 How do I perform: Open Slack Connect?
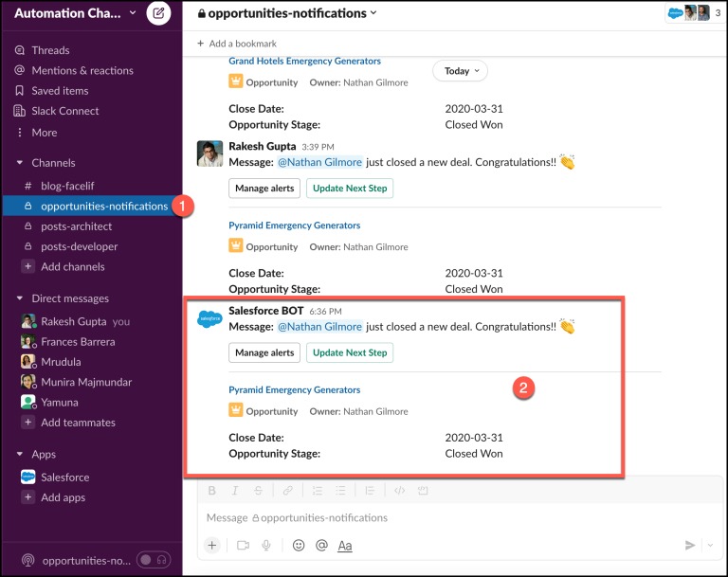coord(57,111)
